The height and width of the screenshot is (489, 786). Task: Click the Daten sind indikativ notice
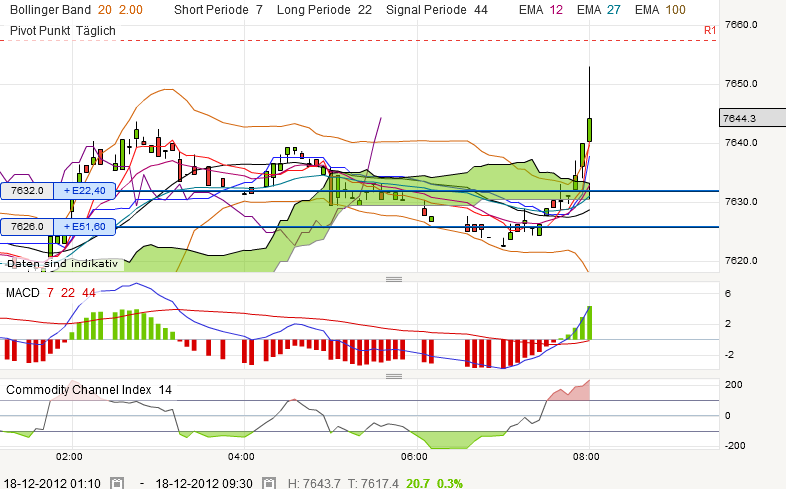(x=62, y=264)
